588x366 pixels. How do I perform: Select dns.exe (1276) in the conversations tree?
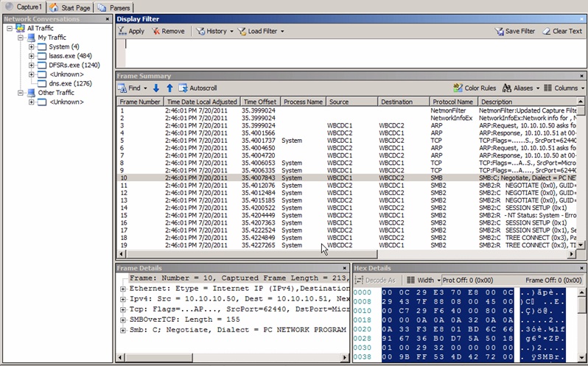70,84
